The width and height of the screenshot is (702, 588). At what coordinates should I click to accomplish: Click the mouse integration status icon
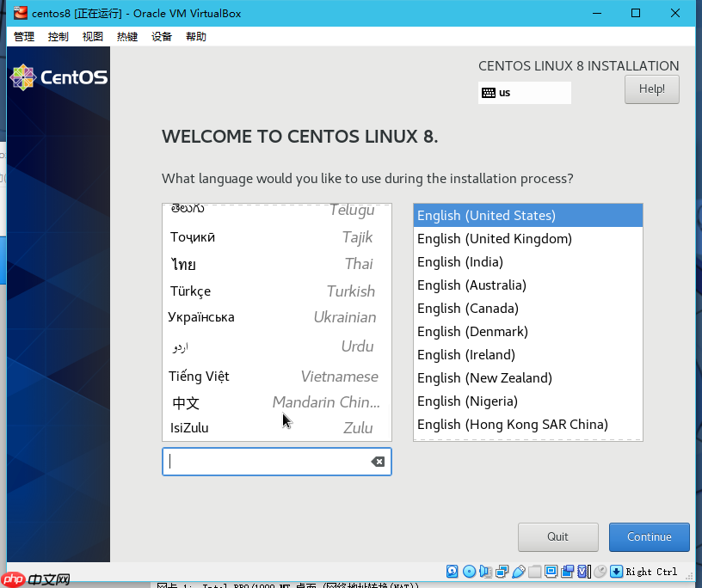coord(600,571)
